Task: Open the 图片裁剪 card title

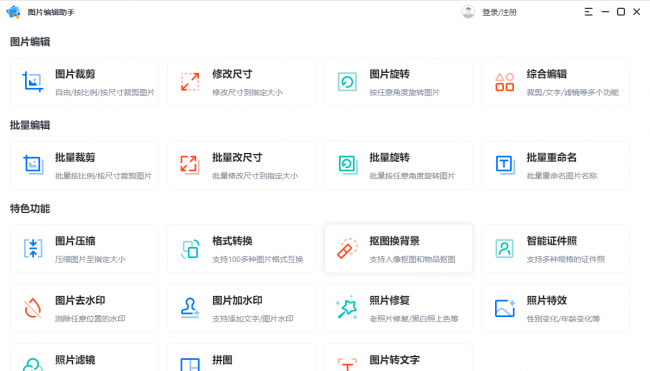Action: (75, 74)
